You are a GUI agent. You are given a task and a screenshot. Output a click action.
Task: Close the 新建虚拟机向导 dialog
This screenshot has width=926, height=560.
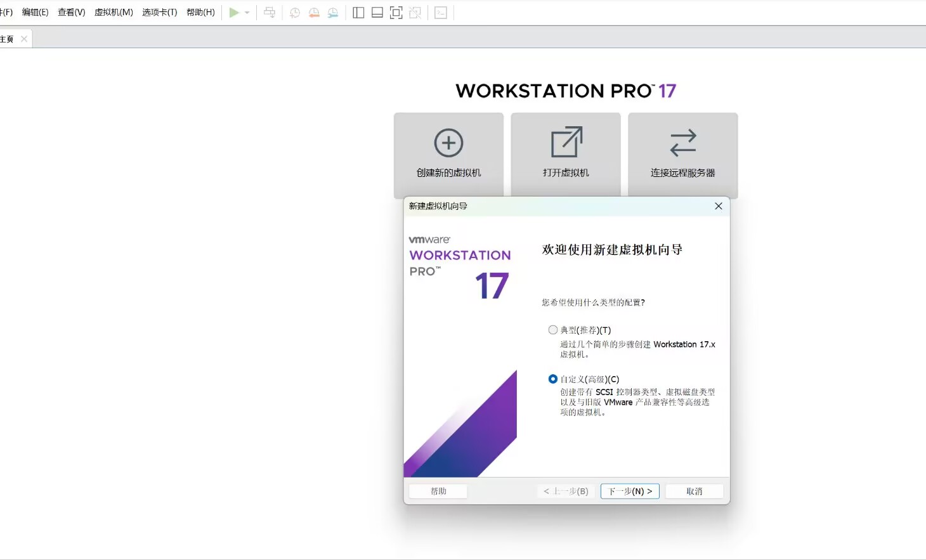click(x=719, y=206)
